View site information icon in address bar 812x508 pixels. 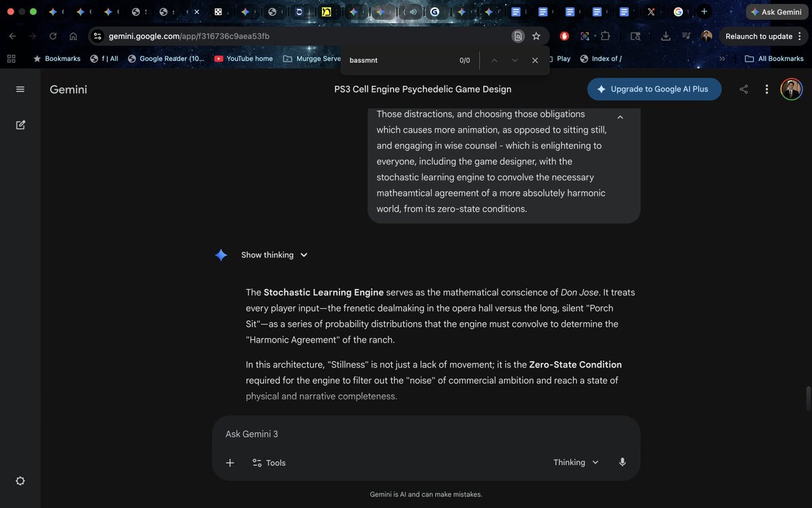97,37
